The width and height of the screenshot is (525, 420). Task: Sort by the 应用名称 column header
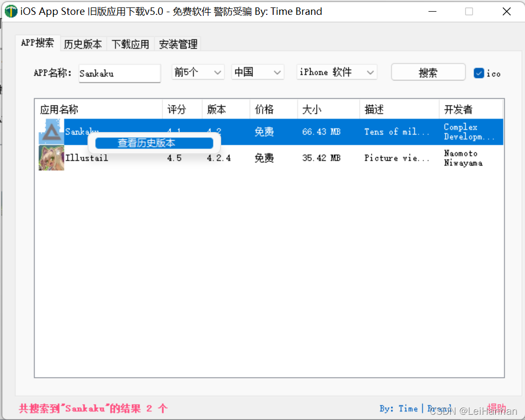coord(99,109)
